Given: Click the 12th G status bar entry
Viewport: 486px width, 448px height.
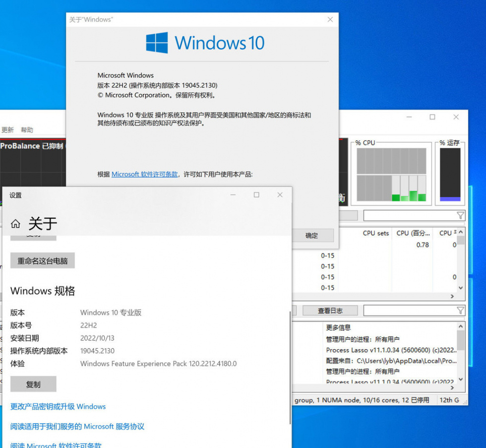Looking at the screenshot, I should (x=449, y=400).
